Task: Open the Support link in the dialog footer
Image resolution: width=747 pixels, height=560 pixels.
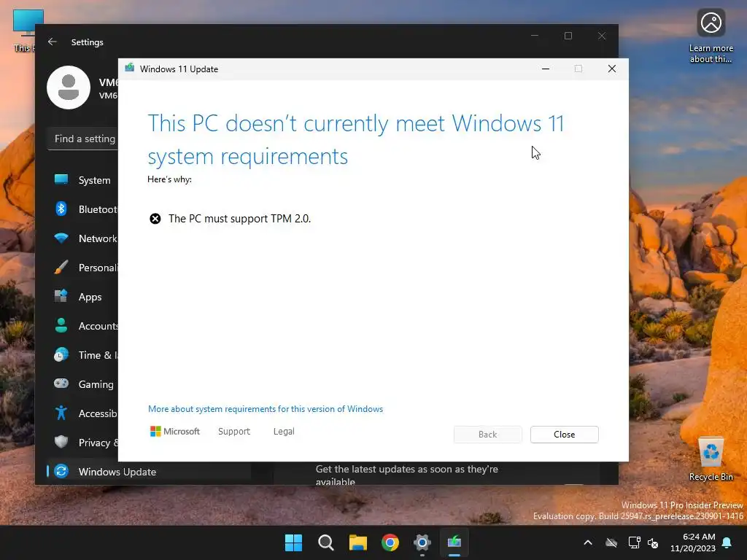Action: point(234,432)
